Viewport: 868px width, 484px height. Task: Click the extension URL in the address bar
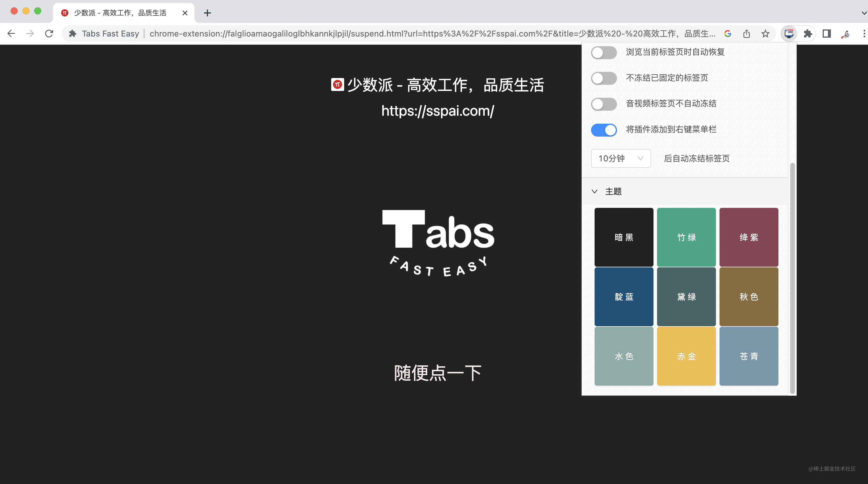click(x=432, y=33)
